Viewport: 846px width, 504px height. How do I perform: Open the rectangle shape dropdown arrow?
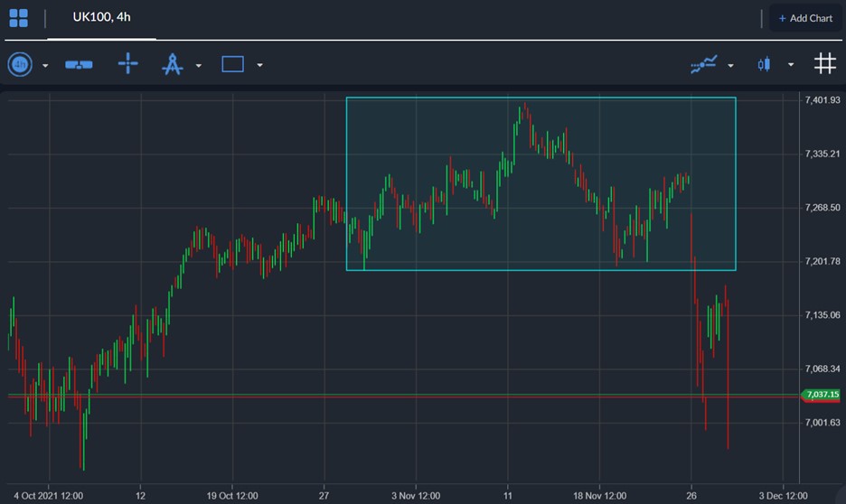pos(259,65)
